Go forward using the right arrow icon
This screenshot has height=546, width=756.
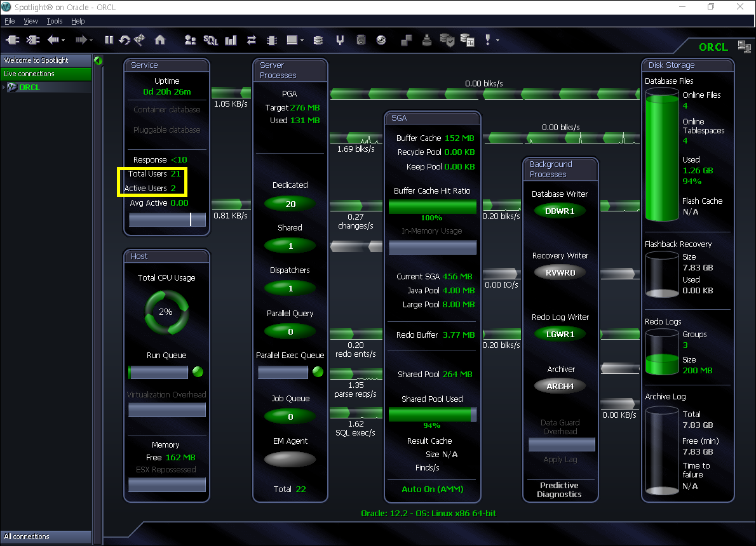click(81, 40)
